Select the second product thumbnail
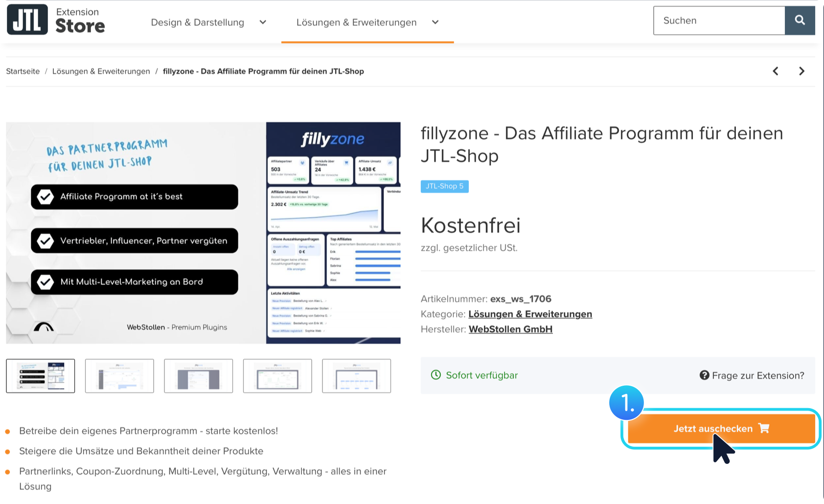The width and height of the screenshot is (824, 504). tap(119, 376)
